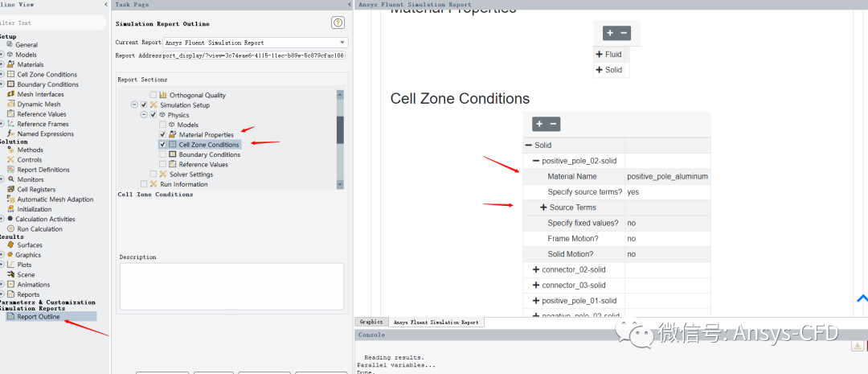The height and width of the screenshot is (374, 868).
Task: Select Reports item under Results
Action: pyautogui.click(x=28, y=294)
